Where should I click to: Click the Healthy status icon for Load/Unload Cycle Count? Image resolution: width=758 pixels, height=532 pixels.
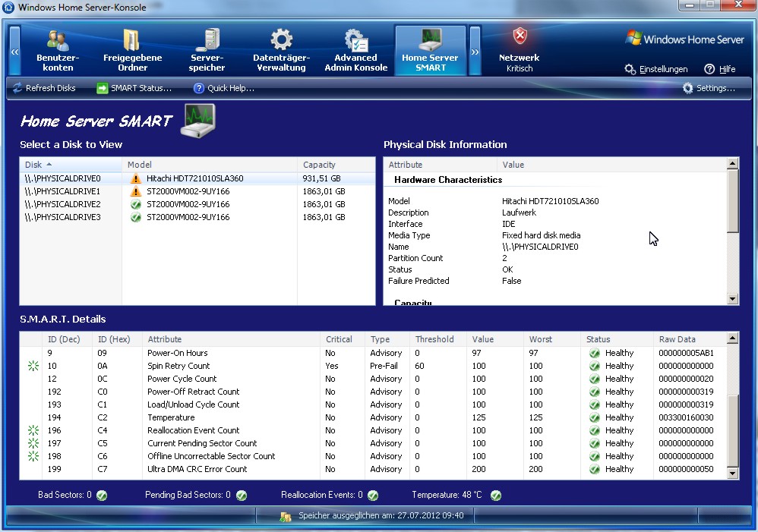(595, 405)
